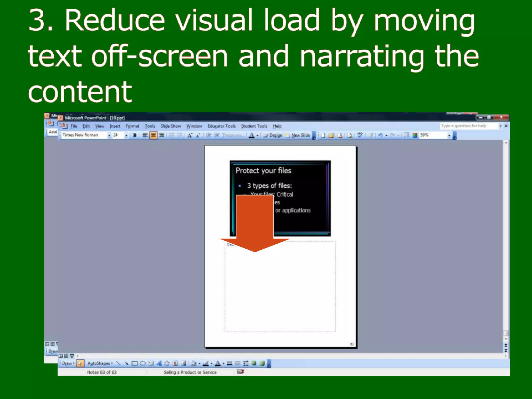Screen dimensions: 532x399
Task: Open the Times New Roman font dropdown
Action: [x=109, y=135]
